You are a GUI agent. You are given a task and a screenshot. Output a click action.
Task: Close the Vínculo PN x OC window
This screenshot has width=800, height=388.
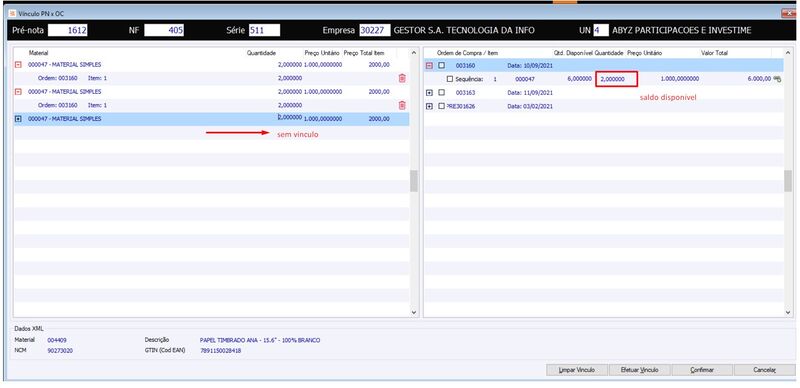(788, 13)
